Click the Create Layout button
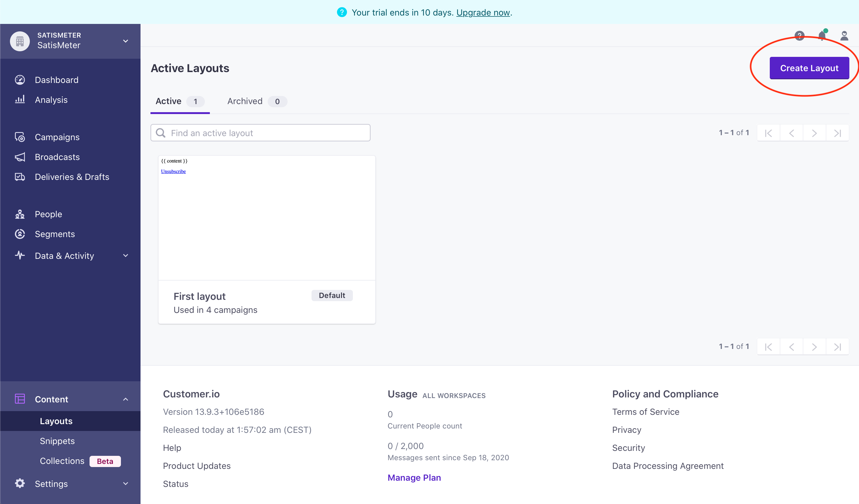The width and height of the screenshot is (859, 504). click(809, 68)
